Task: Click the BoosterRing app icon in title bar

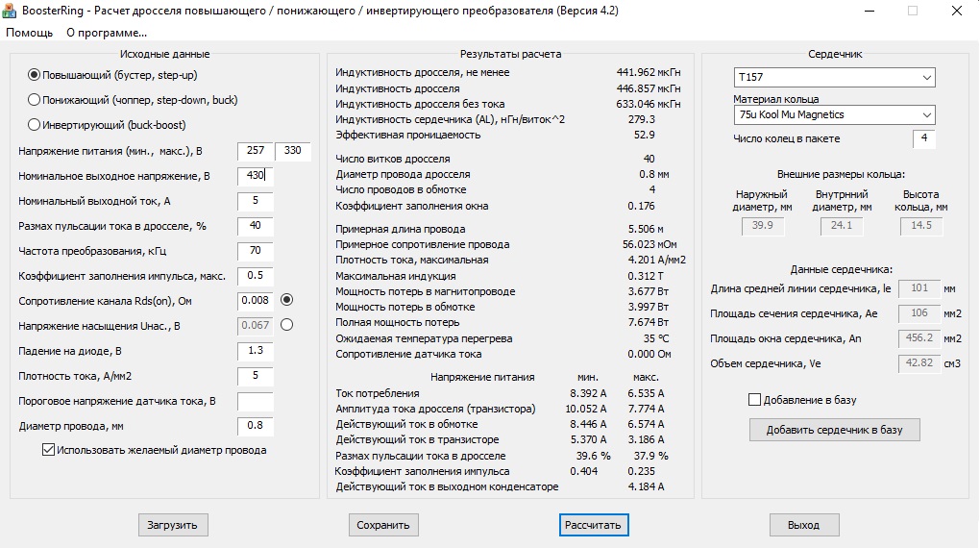Action: pyautogui.click(x=12, y=11)
